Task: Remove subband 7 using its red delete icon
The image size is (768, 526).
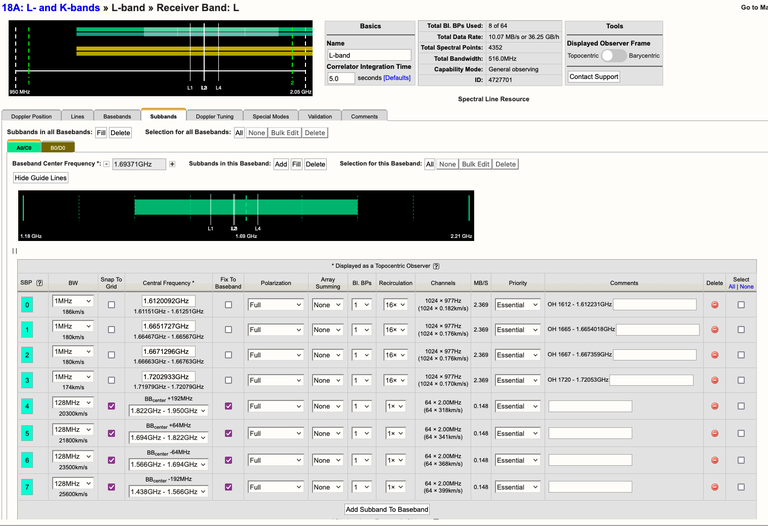Action: [x=714, y=487]
